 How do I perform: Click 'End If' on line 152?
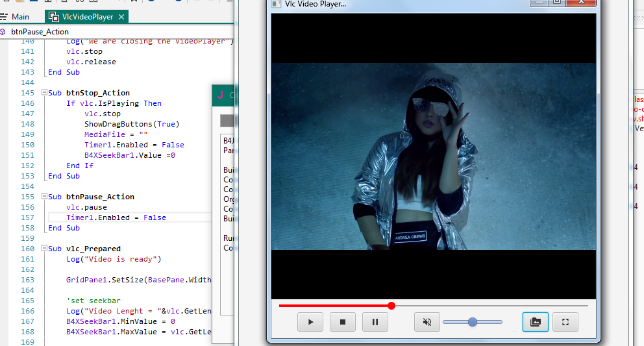pos(80,166)
